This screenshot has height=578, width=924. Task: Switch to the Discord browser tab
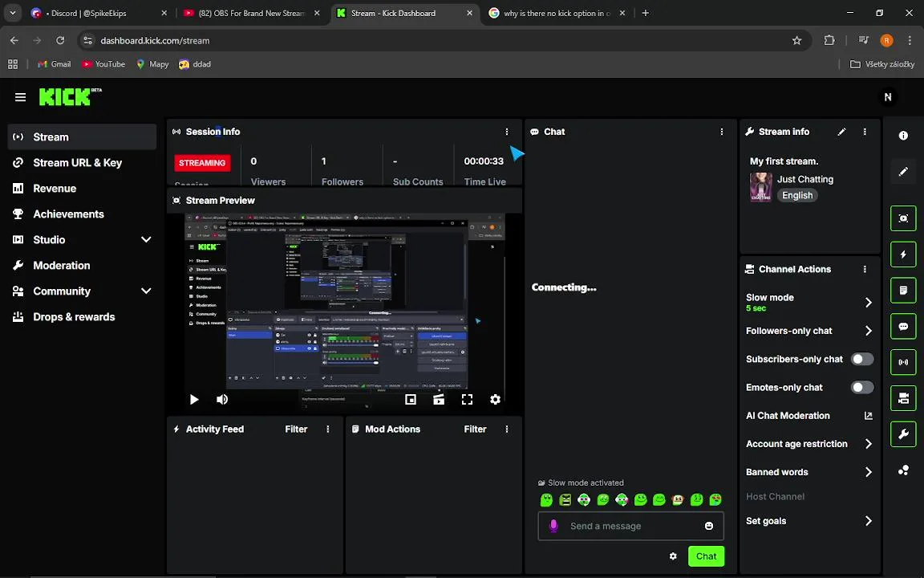(x=99, y=13)
